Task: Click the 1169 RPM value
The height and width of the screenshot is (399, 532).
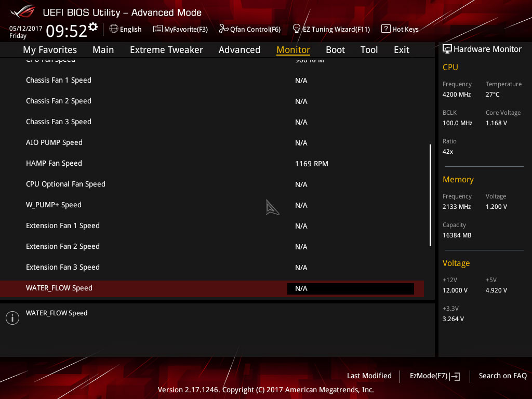Action: point(312,164)
